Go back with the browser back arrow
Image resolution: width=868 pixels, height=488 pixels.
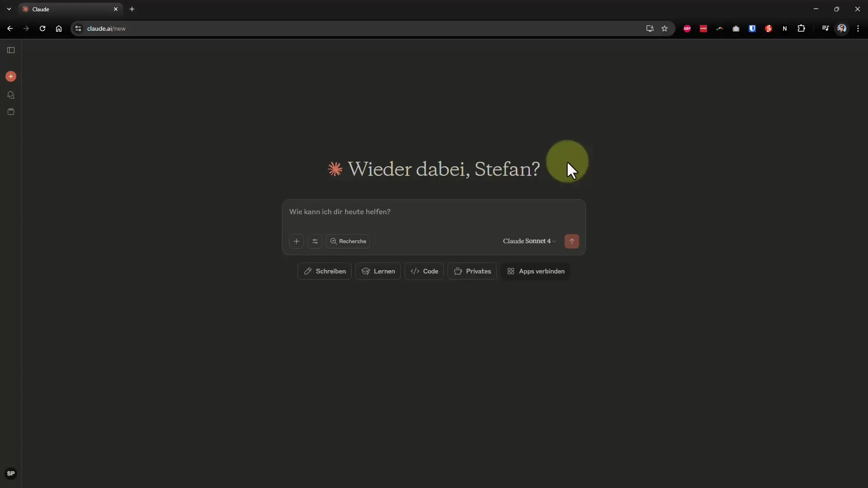click(x=10, y=28)
